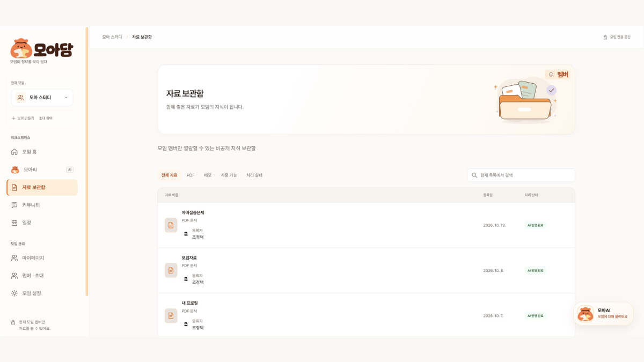Screen dimensions: 644x362
Task: Click the magnifier icon in the search box
Action: 474,175
